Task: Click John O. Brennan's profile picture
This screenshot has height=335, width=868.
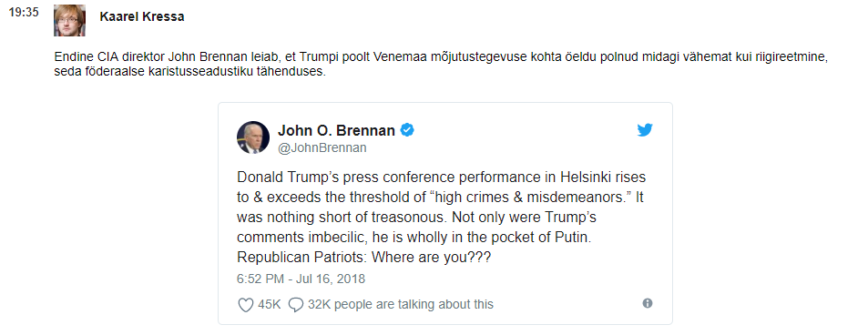Action: (x=253, y=137)
